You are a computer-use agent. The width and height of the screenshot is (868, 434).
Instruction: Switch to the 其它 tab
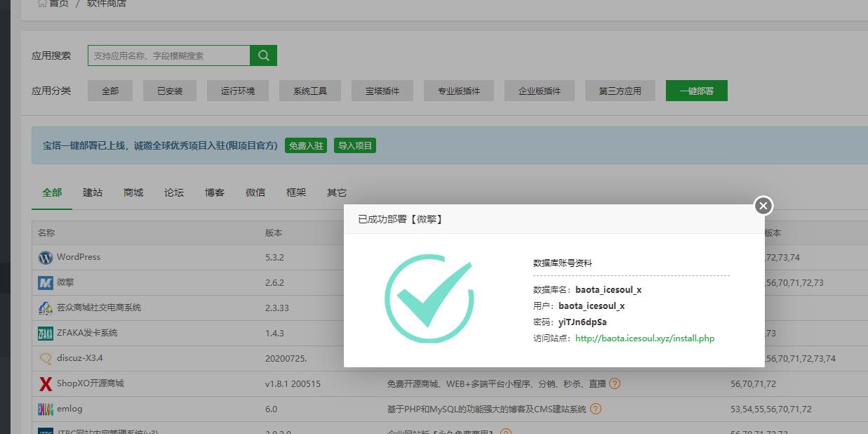point(337,192)
